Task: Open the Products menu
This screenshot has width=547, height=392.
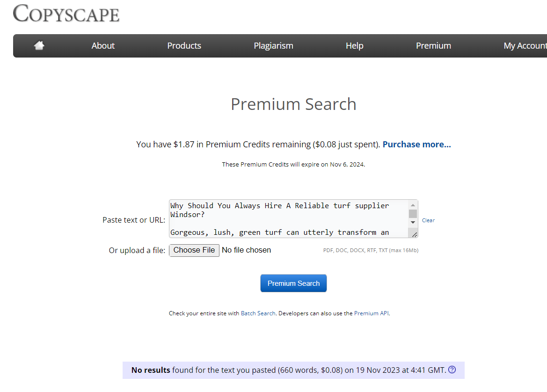Action: point(184,46)
